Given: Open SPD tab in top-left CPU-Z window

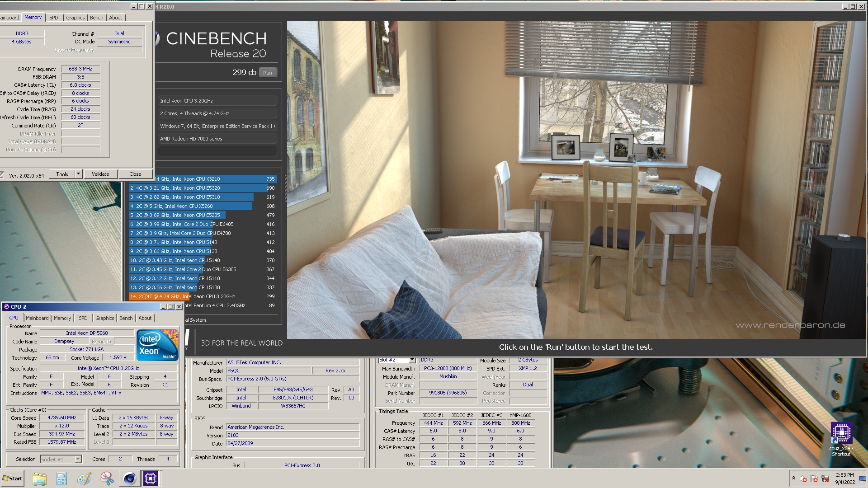Looking at the screenshot, I should pyautogui.click(x=54, y=18).
